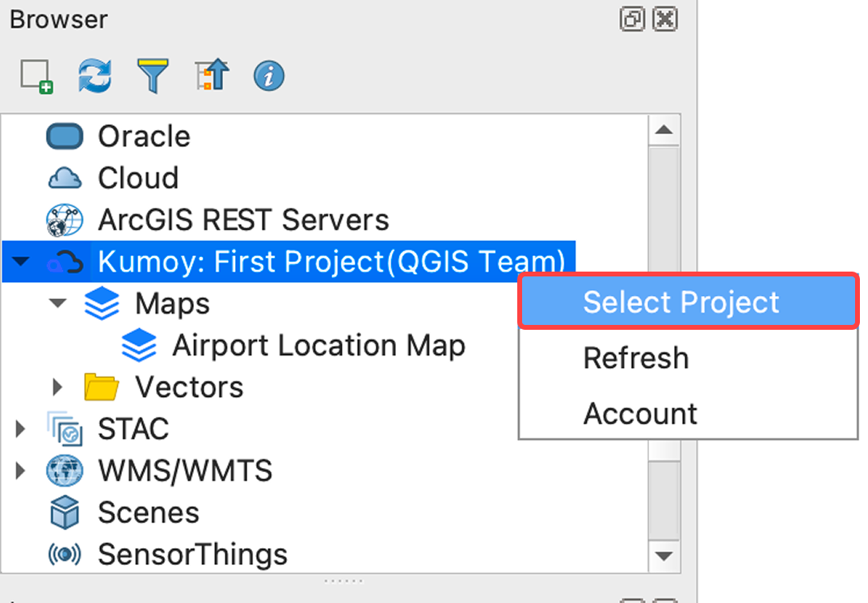868x603 pixels.
Task: Click the Collapse All toolbar icon
Action: 211,75
